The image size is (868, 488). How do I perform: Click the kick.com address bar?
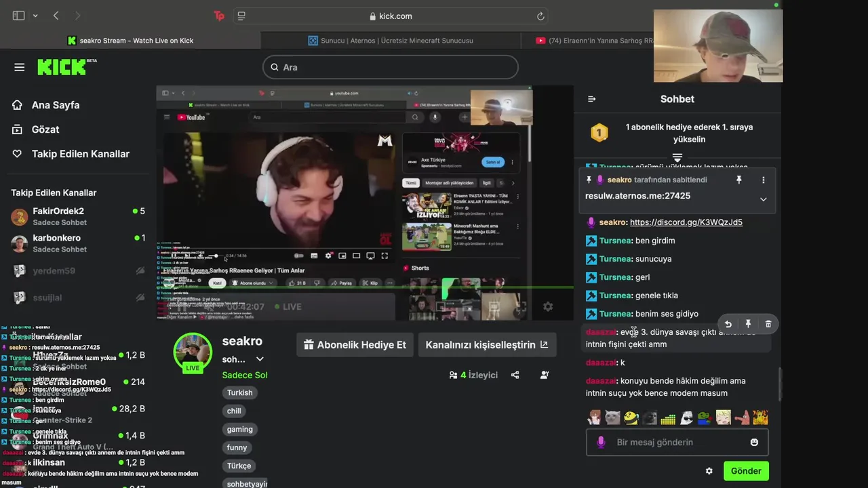[x=391, y=16]
